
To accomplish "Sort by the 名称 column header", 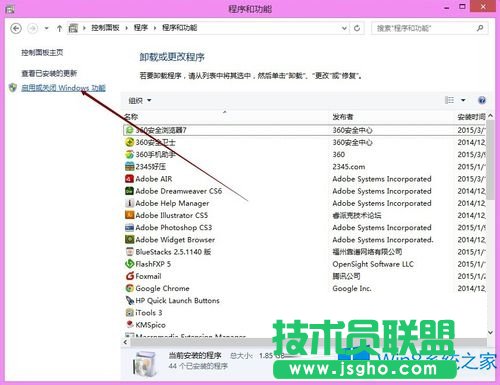I will coord(131,117).
